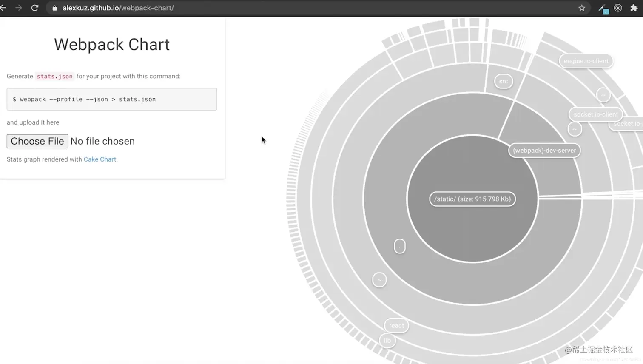
Task: Bookmark this page with the star icon
Action: point(582,8)
